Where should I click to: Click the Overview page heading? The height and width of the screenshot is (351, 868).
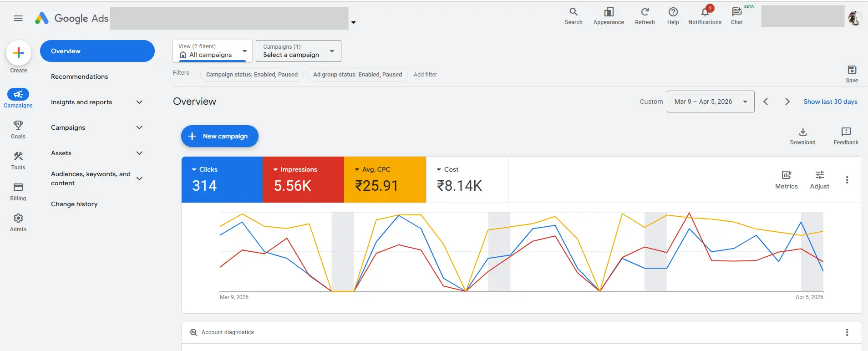click(194, 102)
